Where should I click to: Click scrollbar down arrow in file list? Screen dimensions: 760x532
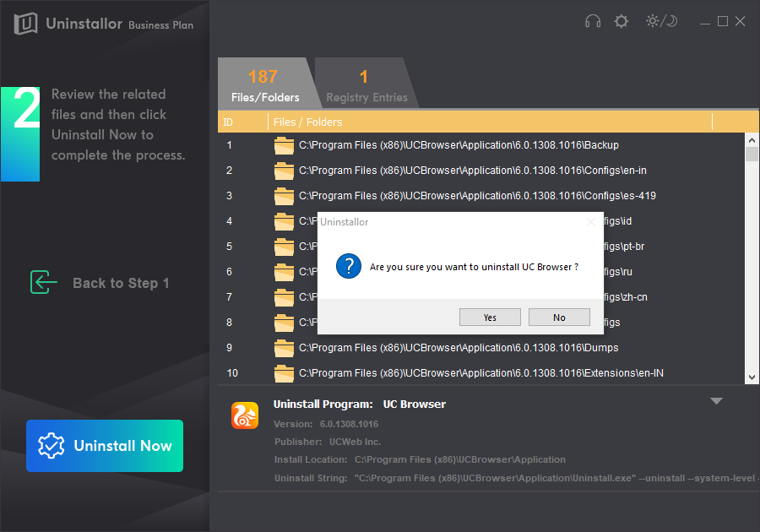click(752, 377)
